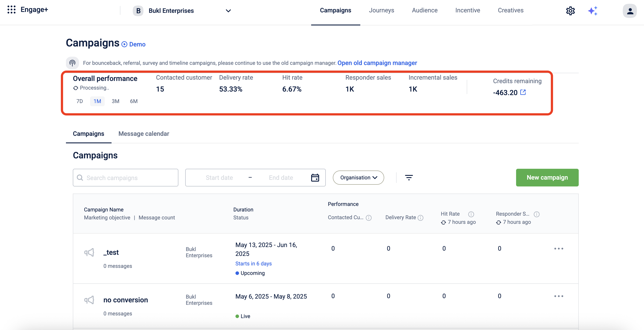Click the Search campaigns field

125,178
